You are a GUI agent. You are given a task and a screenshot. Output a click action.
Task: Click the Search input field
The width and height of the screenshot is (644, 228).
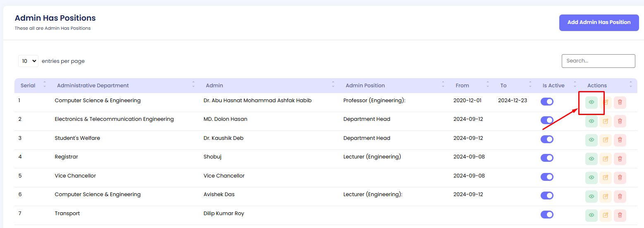(x=598, y=61)
